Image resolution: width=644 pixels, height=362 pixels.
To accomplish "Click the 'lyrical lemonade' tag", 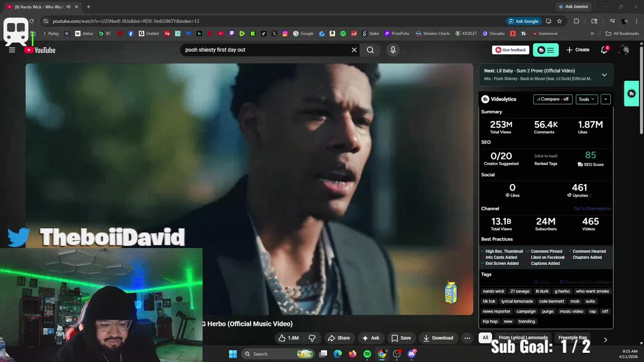I will point(517,301).
